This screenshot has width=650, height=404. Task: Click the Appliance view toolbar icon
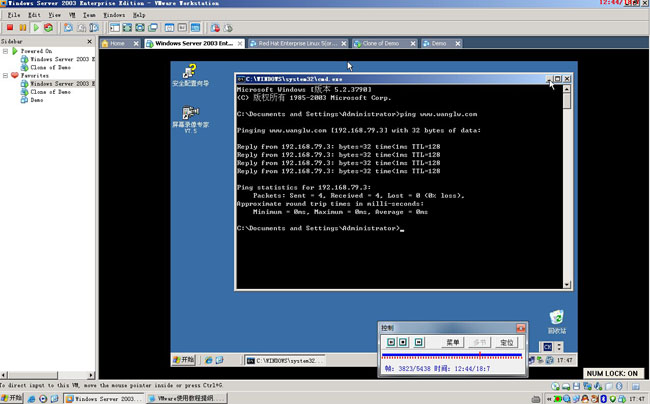pos(182,28)
